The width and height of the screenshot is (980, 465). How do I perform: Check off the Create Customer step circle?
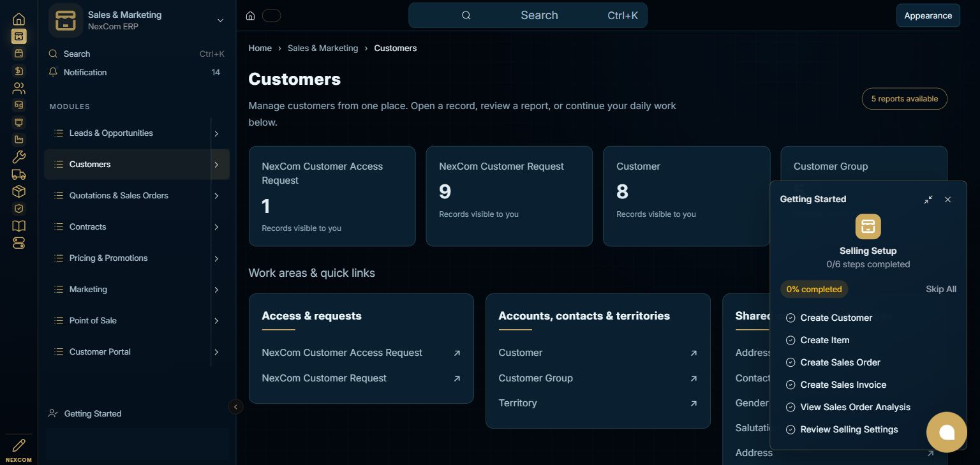(x=791, y=318)
